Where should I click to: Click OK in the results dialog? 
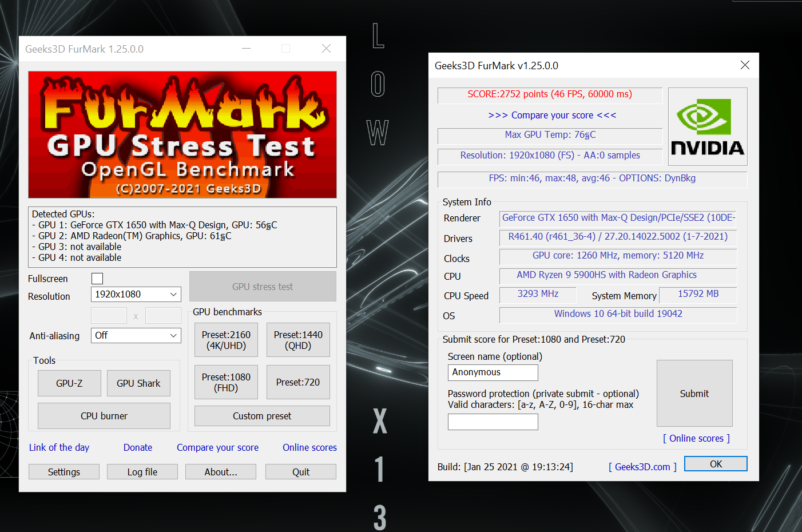tap(716, 464)
